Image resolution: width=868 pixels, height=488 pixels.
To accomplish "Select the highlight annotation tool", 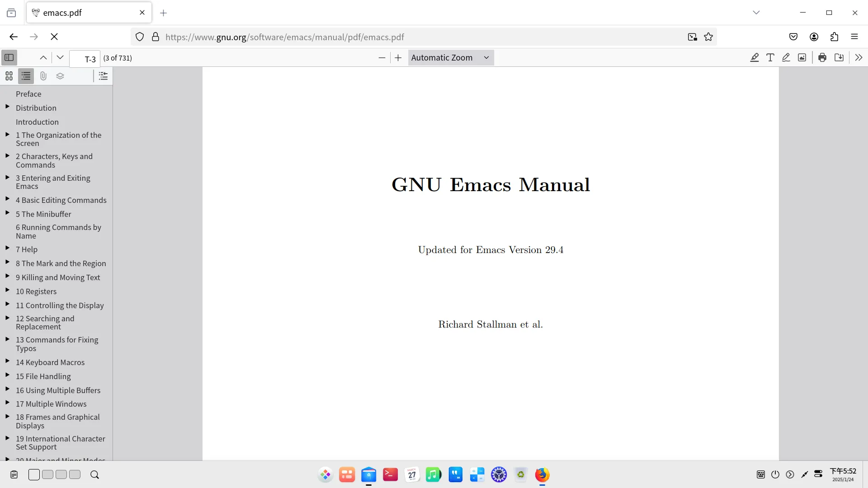I will pos(755,57).
